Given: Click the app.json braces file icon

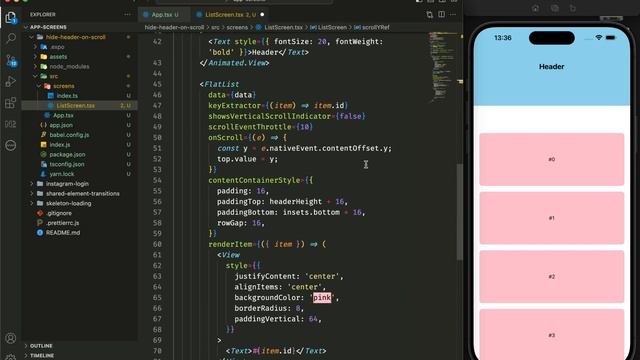Looking at the screenshot, I should pos(43,125).
